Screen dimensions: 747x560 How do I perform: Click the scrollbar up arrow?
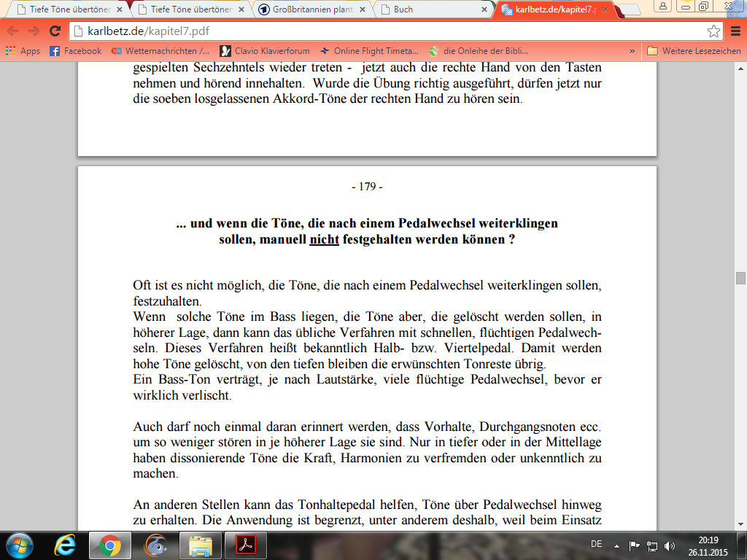point(740,68)
